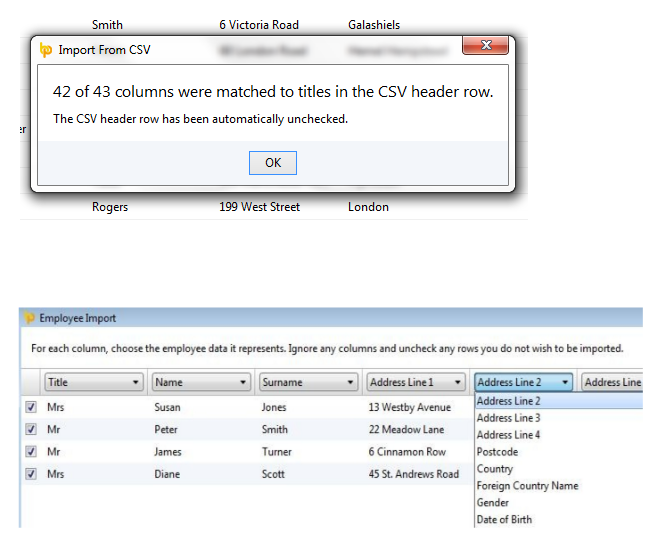667x548 pixels.
Task: Click the cell '6 Cinnamon Row'
Action: [x=407, y=451]
